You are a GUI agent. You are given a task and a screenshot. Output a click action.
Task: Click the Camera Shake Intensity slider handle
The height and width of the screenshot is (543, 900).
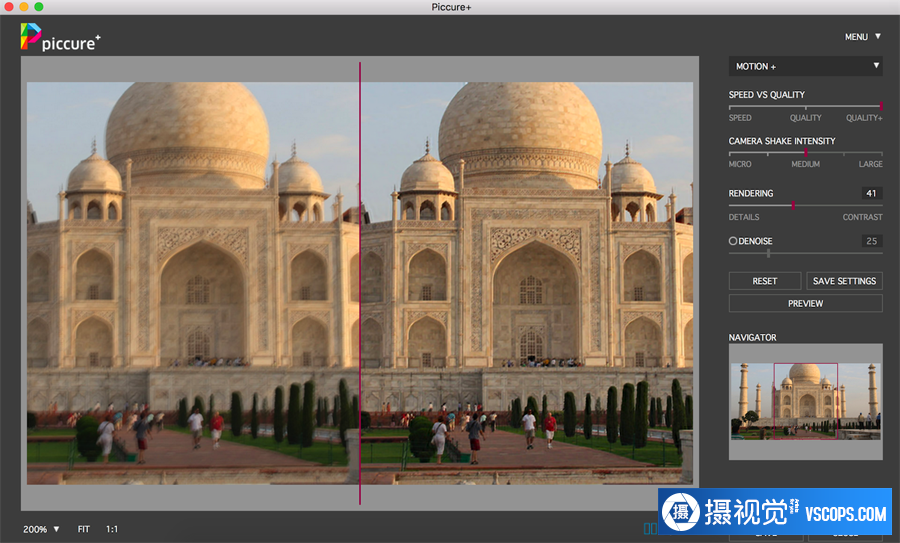point(806,152)
